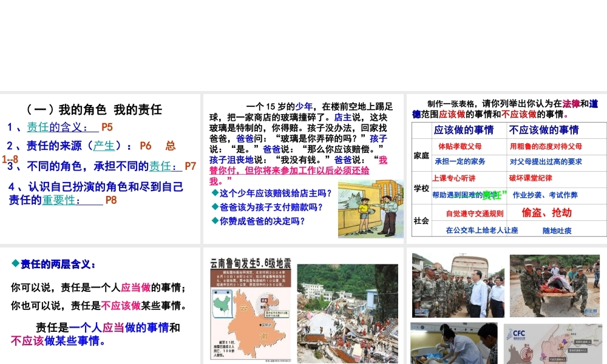This screenshot has width=607, height=364.
Task: Select the slide heading （一）我的角色 我的责任
Action: 94,109
